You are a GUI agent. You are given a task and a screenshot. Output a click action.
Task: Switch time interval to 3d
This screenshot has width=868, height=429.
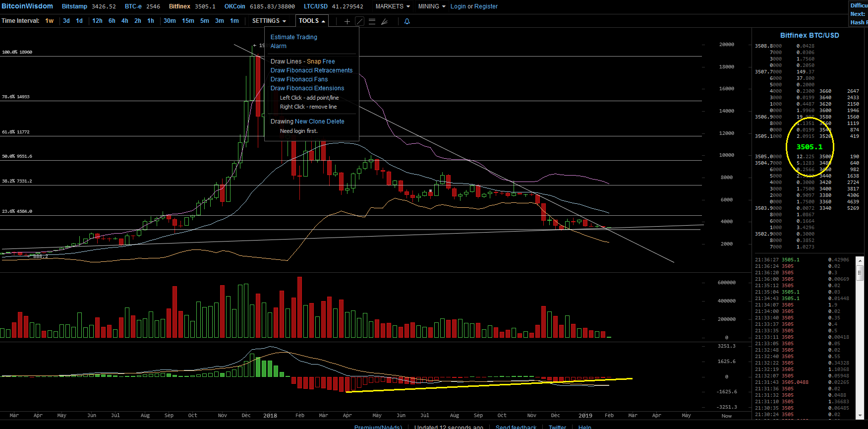tap(66, 21)
